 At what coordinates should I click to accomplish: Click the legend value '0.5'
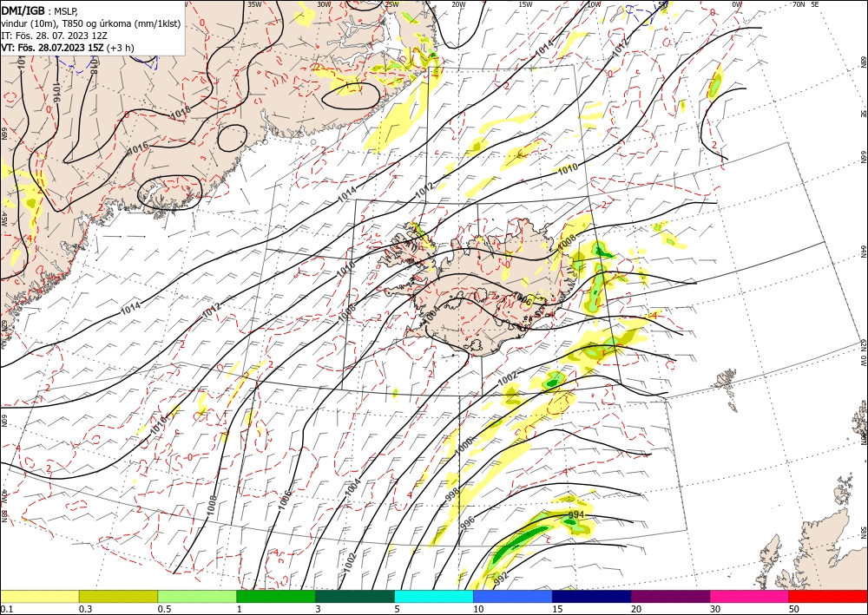(x=164, y=609)
